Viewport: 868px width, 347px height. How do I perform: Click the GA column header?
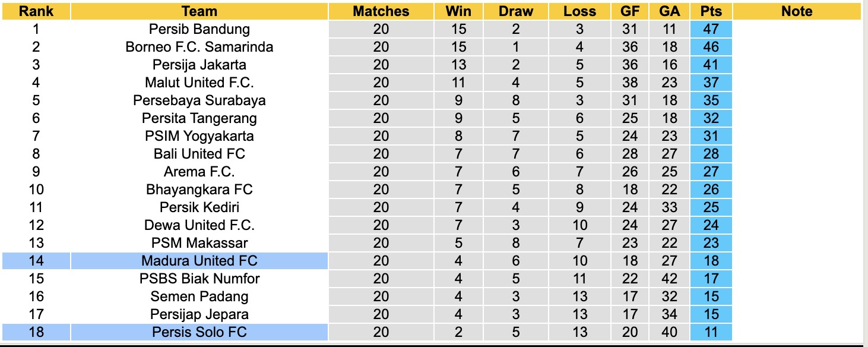pyautogui.click(x=669, y=11)
